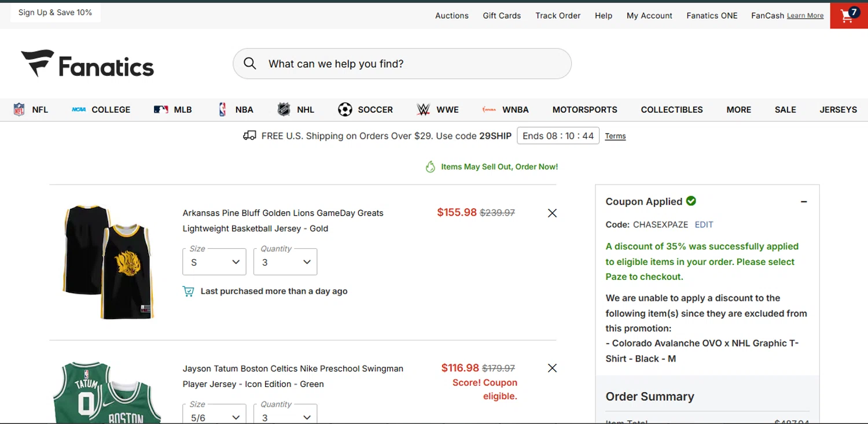Image resolution: width=868 pixels, height=424 pixels.
Task: Click the Fanatics logo
Action: tap(88, 64)
